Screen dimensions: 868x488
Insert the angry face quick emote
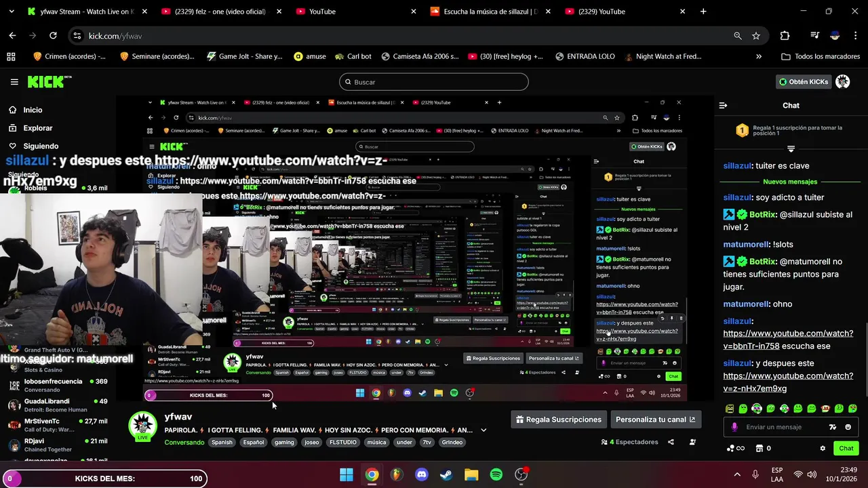[730, 409]
